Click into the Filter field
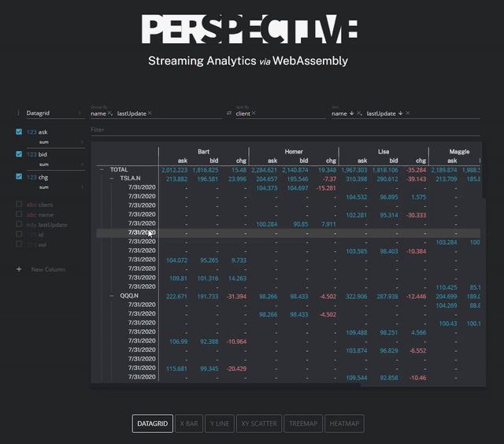Image resolution: width=504 pixels, height=444 pixels. point(285,130)
